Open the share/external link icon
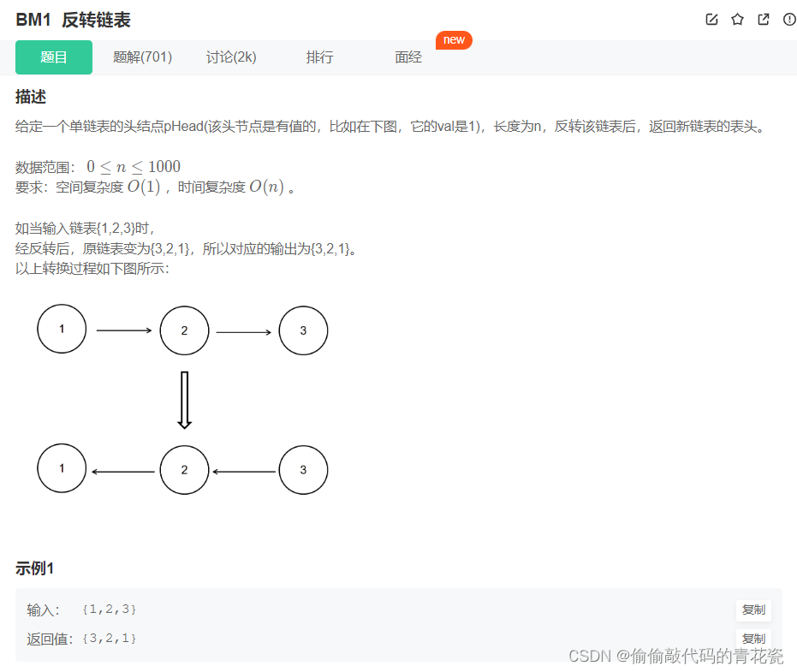The image size is (797, 672). coord(763,19)
